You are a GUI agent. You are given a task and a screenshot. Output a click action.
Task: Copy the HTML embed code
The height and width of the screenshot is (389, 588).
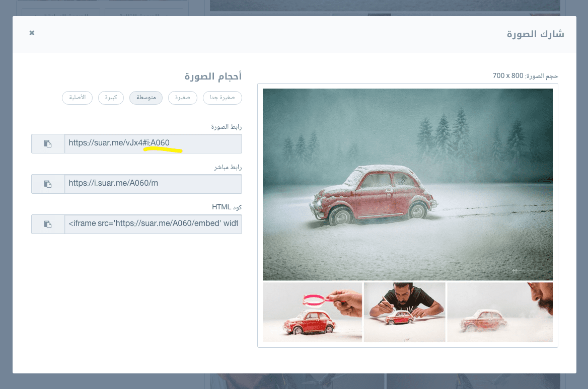[48, 224]
